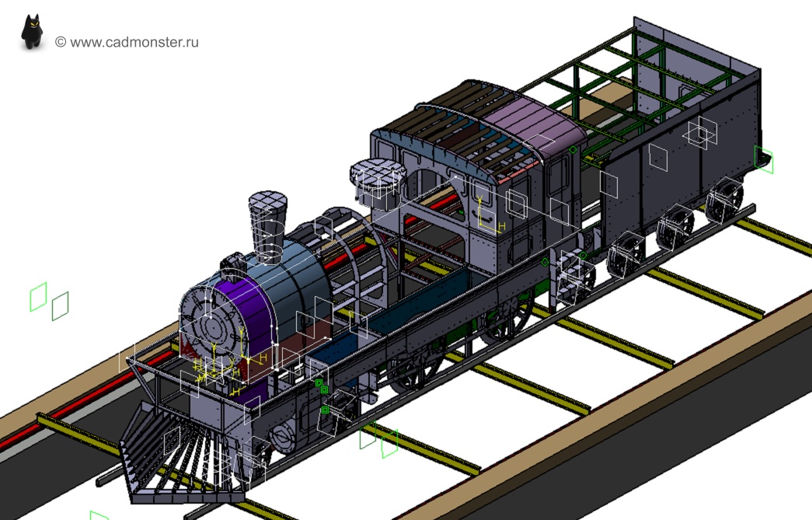Pick the middle tender wheel
Image resolution: width=812 pixels, height=520 pixels.
674,226
